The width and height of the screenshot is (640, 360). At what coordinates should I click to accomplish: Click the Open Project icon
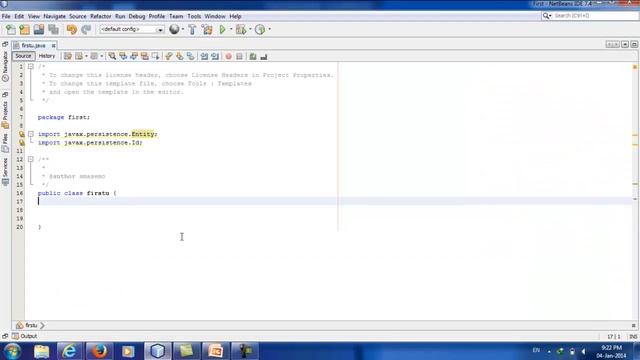coord(39,29)
